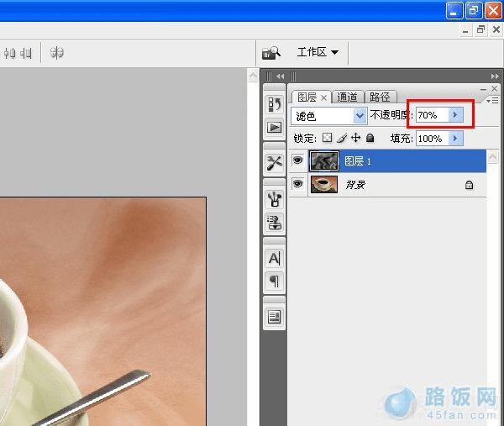Image resolution: width=504 pixels, height=426 pixels.
Task: Open the Character panel icon
Action: [274, 258]
